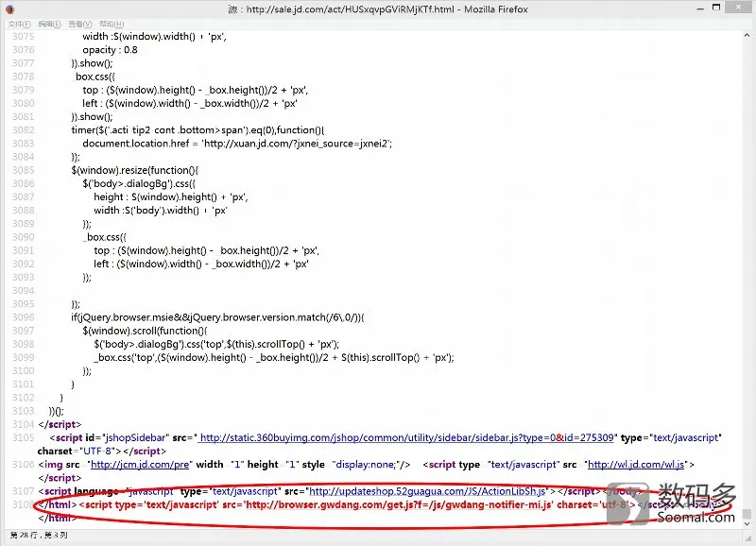This screenshot has width=756, height=546.
Task: Minimize the view-source window
Action: (x=700, y=9)
